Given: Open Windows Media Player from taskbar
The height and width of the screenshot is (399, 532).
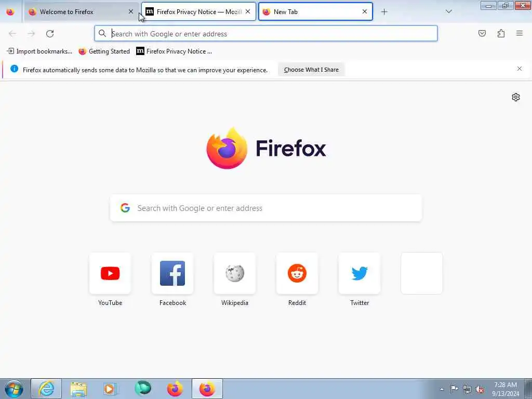Looking at the screenshot, I should click(110, 389).
